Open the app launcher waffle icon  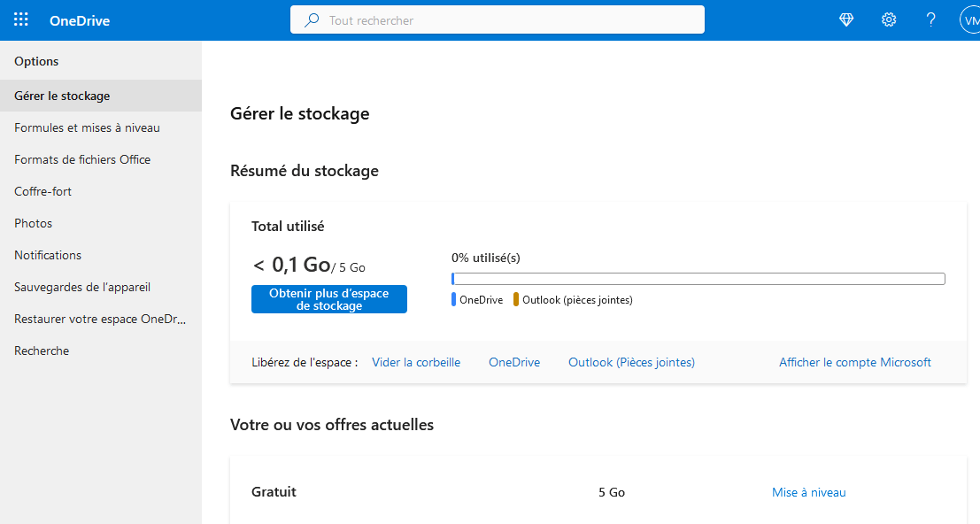coord(21,20)
